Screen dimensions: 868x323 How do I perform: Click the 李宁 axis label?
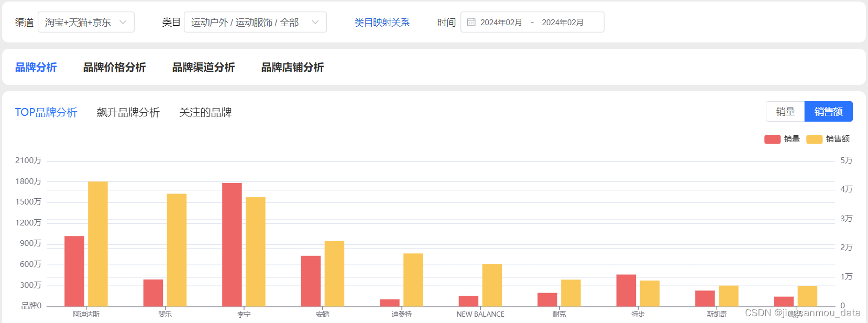pos(244,314)
